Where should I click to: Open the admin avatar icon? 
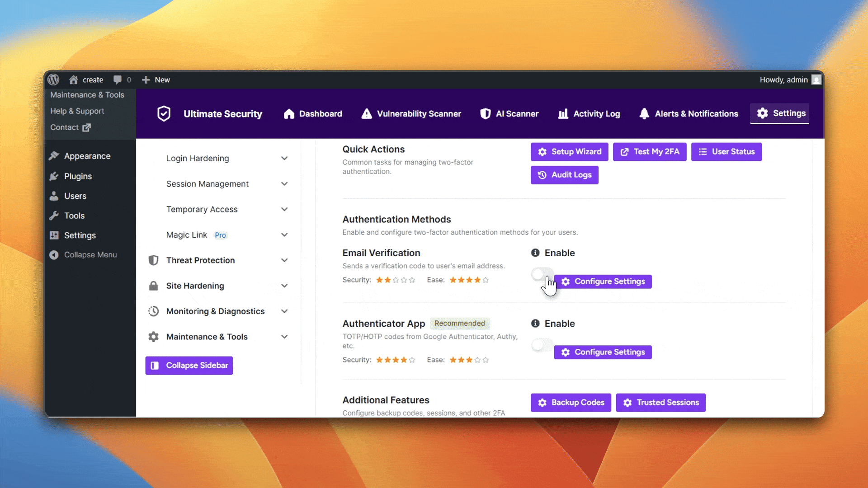[x=816, y=80]
